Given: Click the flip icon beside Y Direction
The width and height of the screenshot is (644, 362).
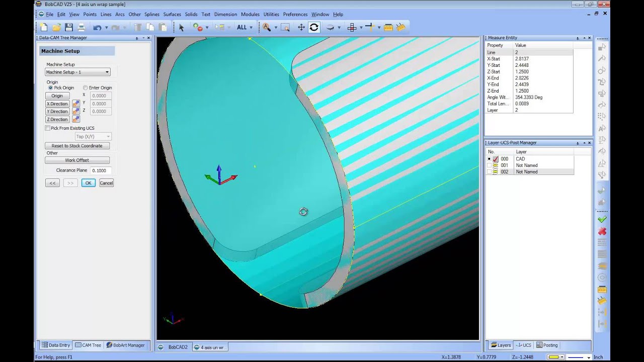Looking at the screenshot, I should [76, 111].
